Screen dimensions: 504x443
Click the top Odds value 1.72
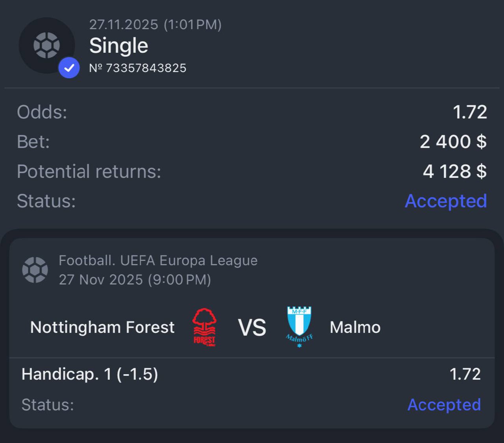coord(470,112)
